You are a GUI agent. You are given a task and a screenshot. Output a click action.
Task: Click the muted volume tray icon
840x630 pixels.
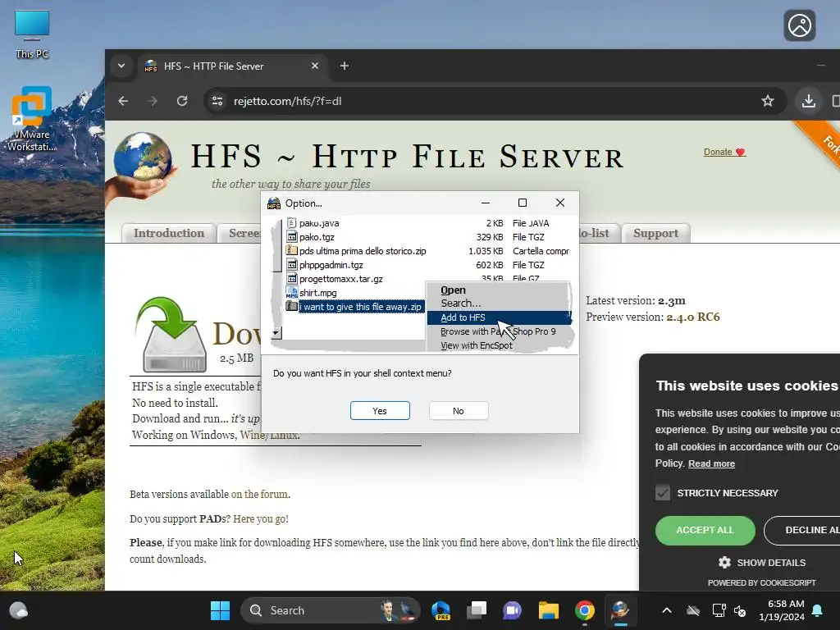pyautogui.click(x=741, y=610)
